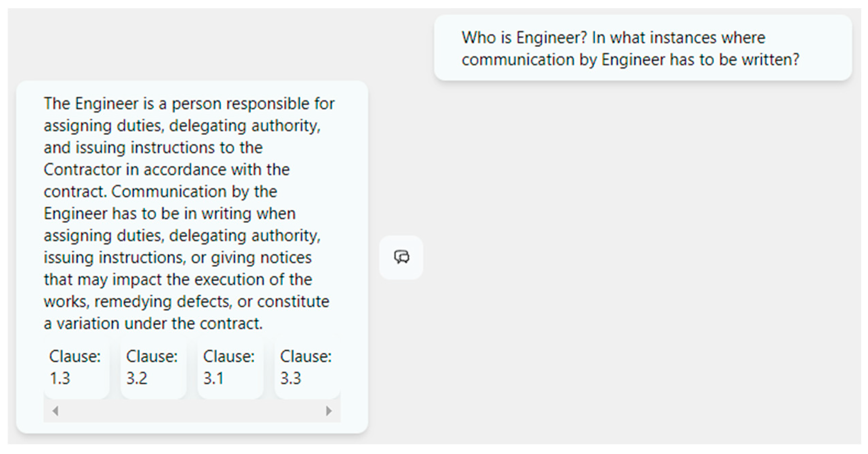Click the phrase 'Engineer has to be in writing when'
This screenshot has height=454, width=868.
169,213
